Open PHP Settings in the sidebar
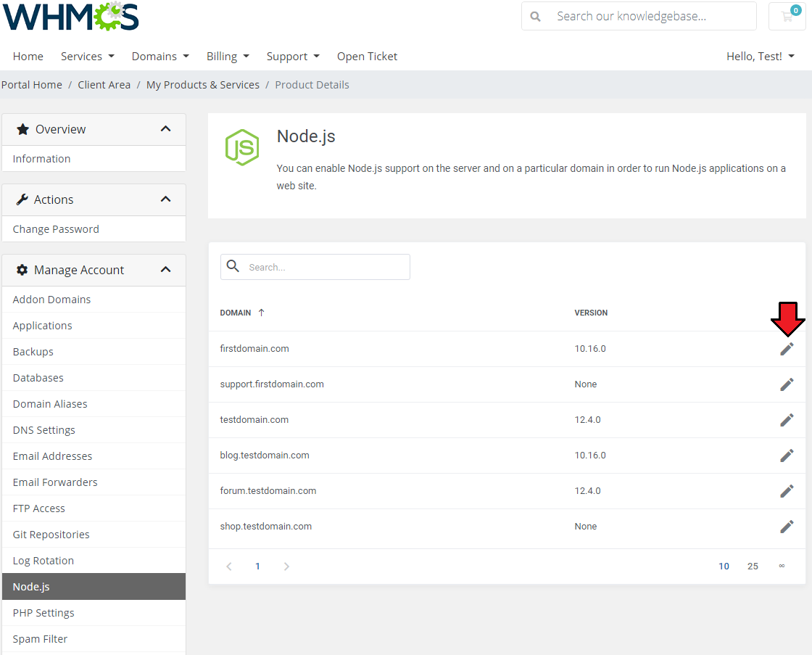 94,613
